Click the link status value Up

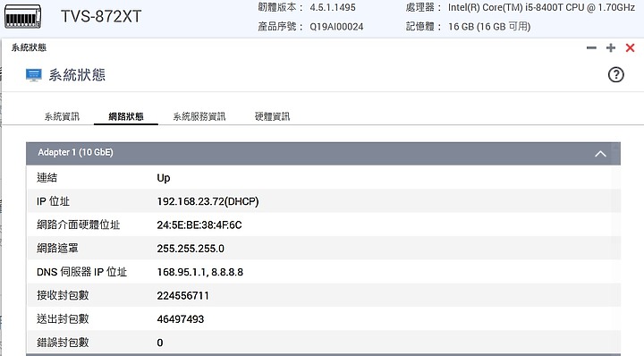[164, 178]
